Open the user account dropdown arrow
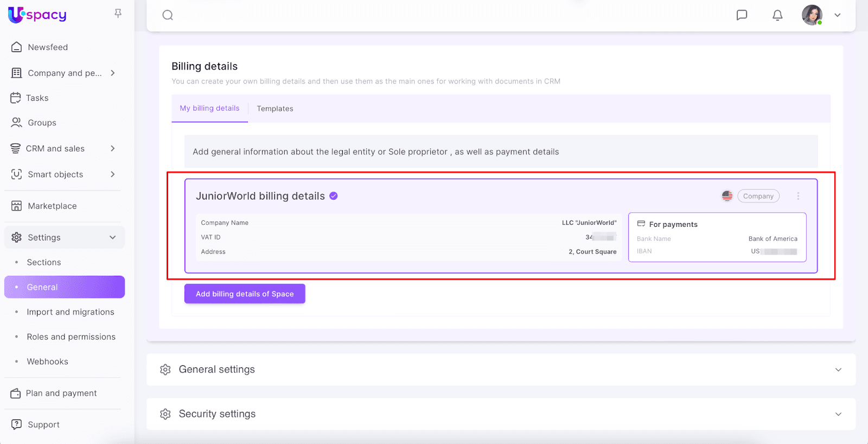Screen dimensions: 868x444 point(838,15)
